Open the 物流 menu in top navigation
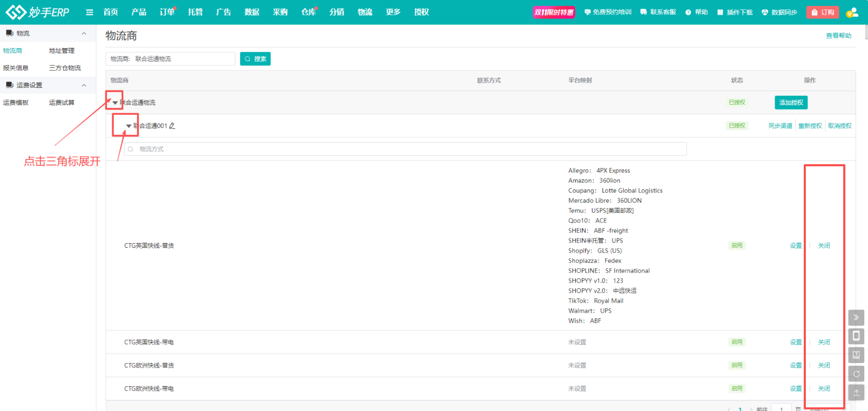 (x=365, y=12)
